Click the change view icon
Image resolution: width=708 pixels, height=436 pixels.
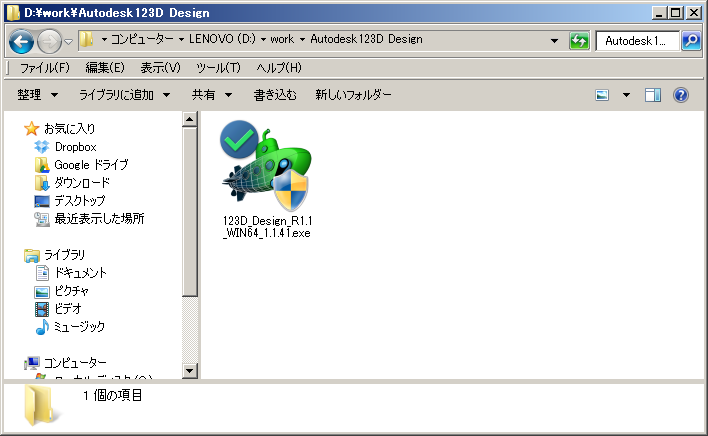pyautogui.click(x=603, y=95)
